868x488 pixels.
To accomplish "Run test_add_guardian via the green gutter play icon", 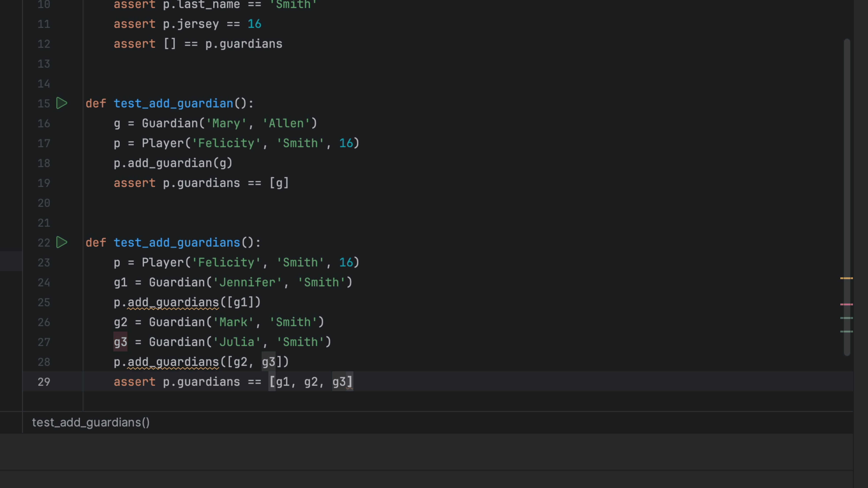I will 62,103.
